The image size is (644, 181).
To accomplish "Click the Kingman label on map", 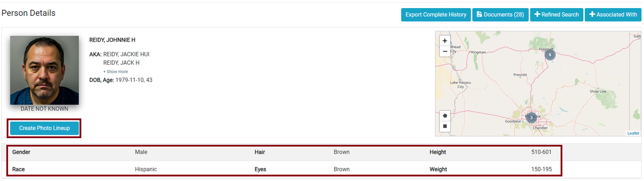I will (478, 52).
